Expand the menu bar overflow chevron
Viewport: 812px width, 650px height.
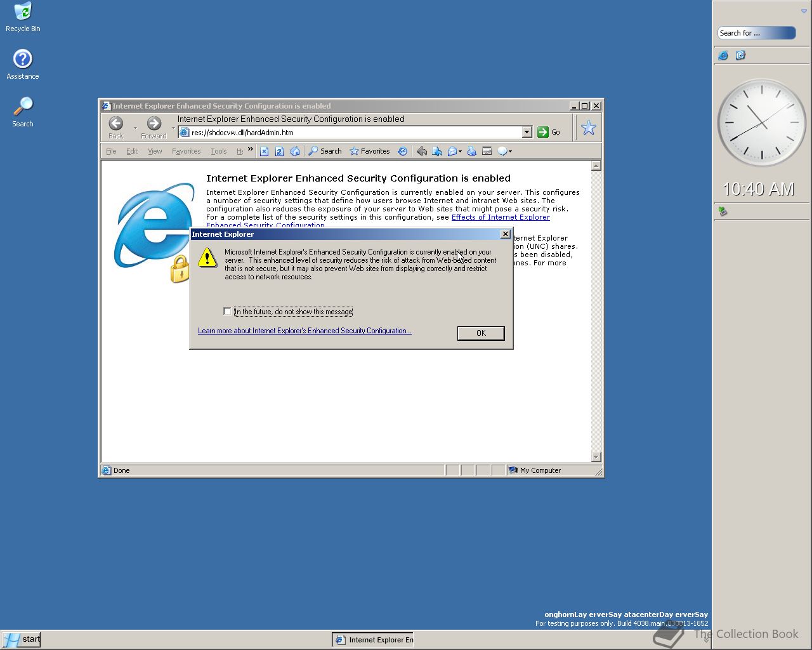[251, 150]
